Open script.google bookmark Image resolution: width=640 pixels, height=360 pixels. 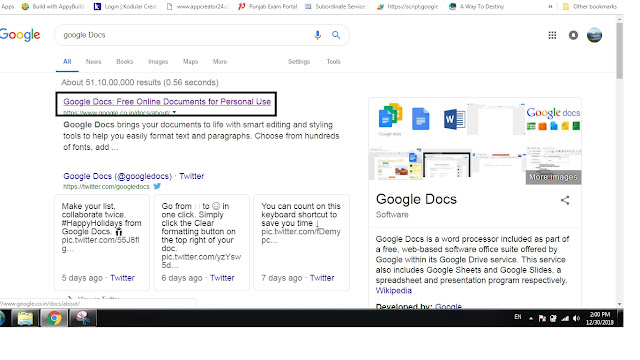[408, 7]
